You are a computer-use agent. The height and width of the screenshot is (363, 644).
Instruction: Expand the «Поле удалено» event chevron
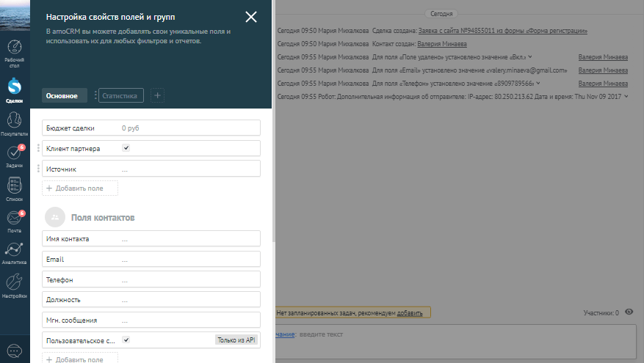[529, 57]
